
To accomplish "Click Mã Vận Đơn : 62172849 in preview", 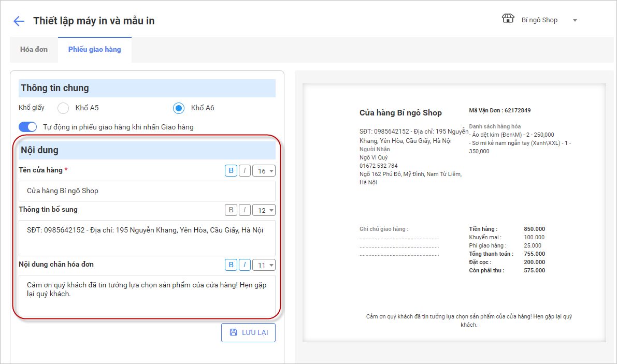I will coord(500,110).
